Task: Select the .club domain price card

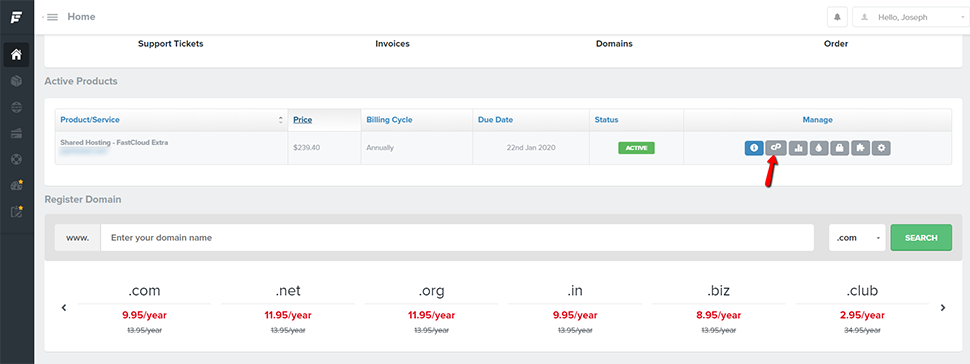Action: coord(862,308)
